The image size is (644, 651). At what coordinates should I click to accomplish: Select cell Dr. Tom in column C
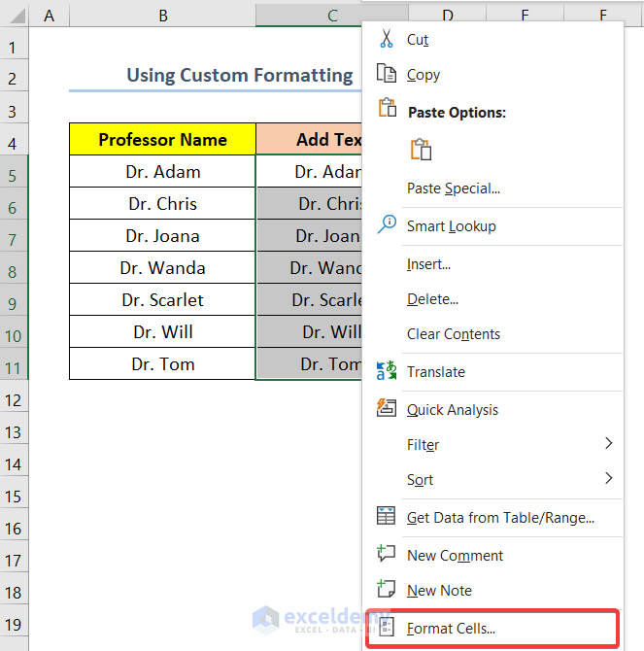pos(309,363)
